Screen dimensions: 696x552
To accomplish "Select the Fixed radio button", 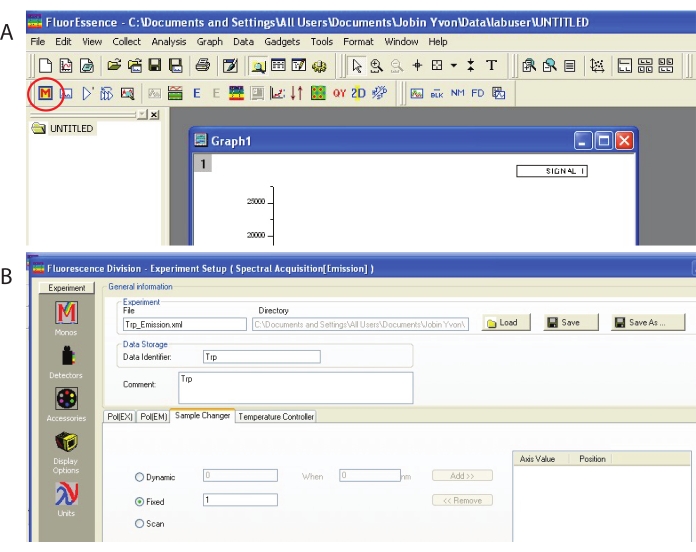I will (x=139, y=500).
